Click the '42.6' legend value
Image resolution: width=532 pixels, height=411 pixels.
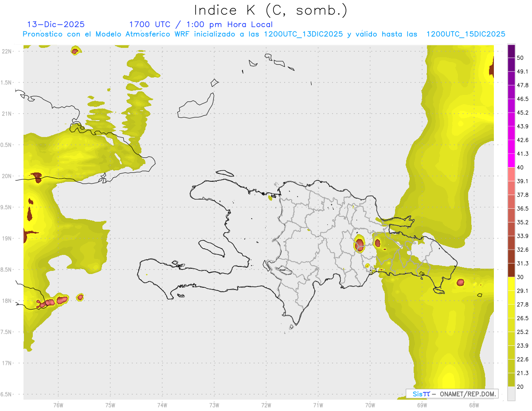tap(523, 140)
